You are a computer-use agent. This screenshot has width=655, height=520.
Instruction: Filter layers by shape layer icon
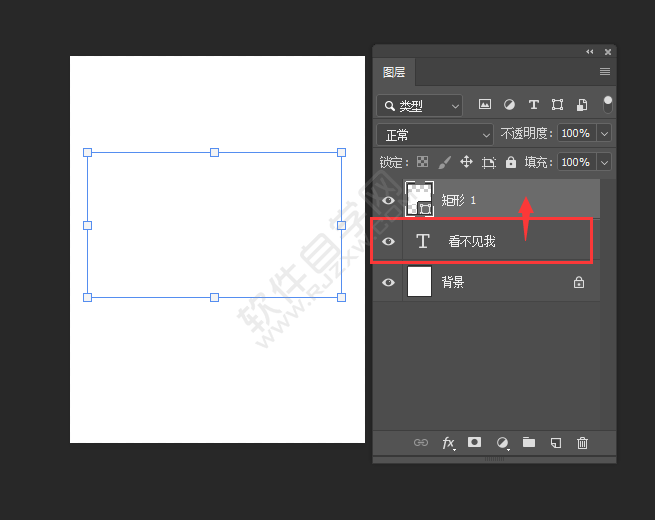(x=557, y=104)
